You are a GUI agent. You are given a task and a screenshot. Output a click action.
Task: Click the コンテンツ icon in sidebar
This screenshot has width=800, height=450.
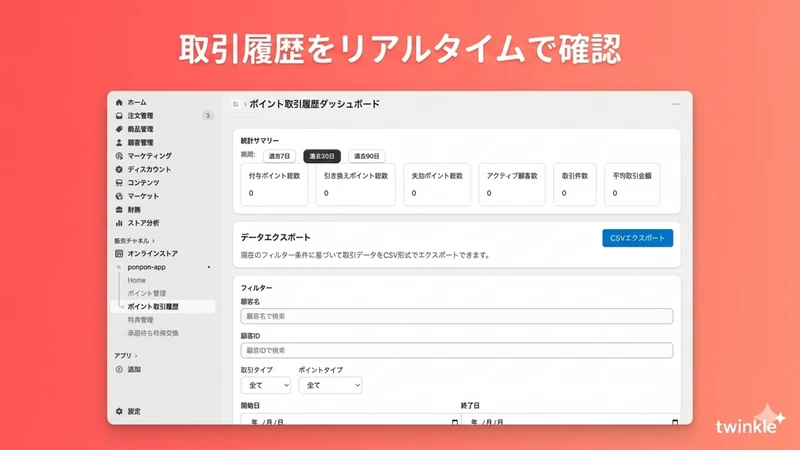click(x=119, y=183)
